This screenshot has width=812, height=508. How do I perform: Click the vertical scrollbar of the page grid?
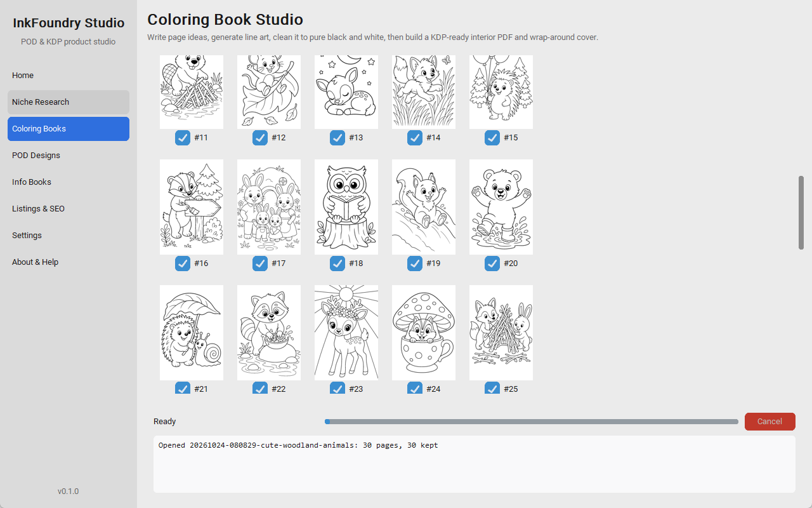coord(801,213)
